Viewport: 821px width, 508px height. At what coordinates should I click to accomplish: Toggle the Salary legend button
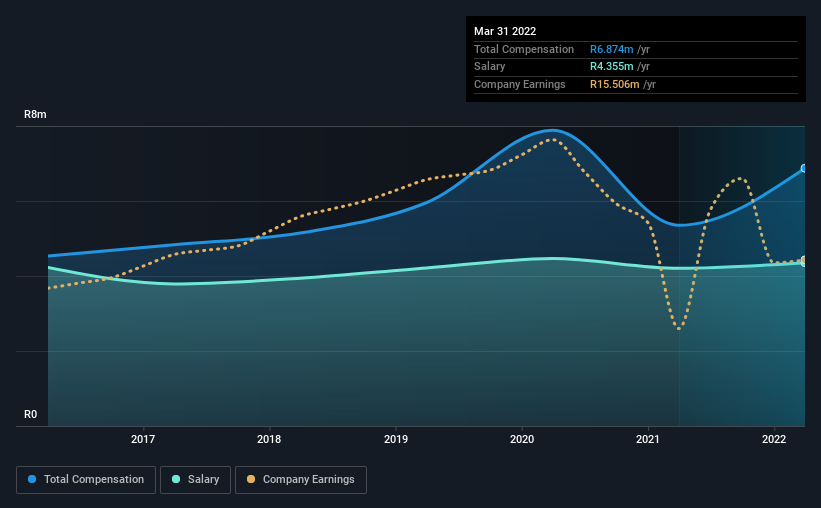point(195,480)
